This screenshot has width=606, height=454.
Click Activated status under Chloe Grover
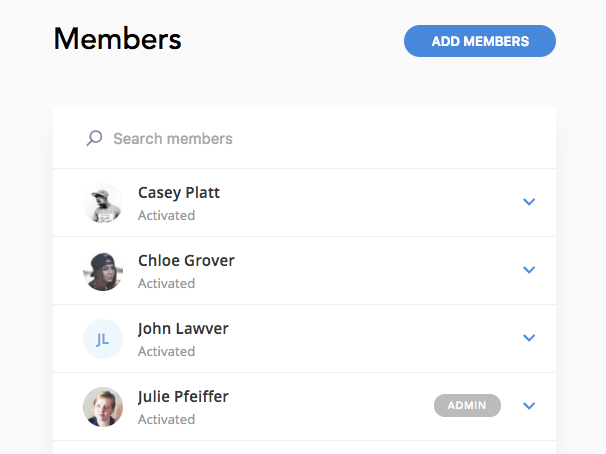(167, 284)
